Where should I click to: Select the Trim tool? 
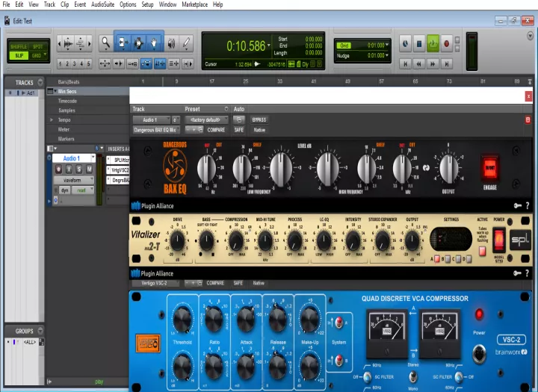(x=123, y=43)
